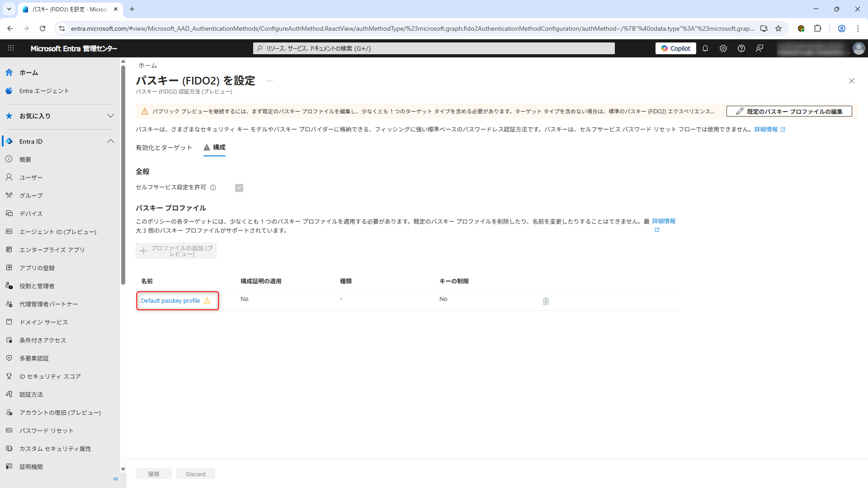Click the resource search box

[x=434, y=48]
